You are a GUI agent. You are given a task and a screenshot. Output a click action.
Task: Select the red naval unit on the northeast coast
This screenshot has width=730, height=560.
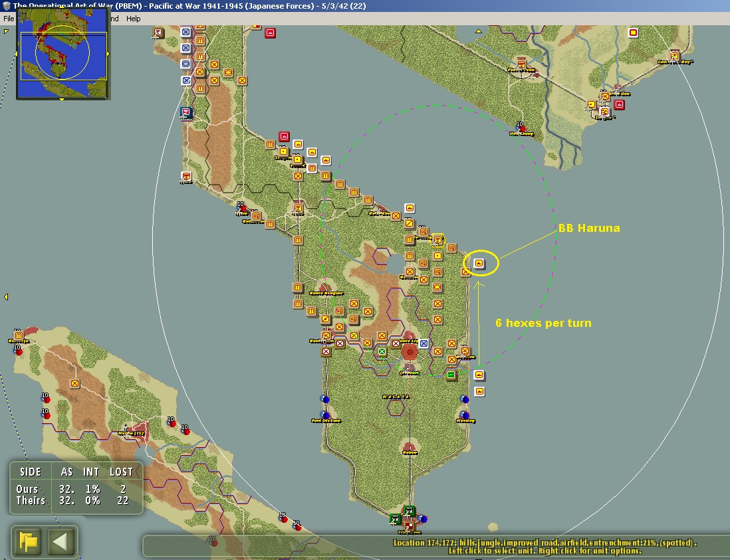pyautogui.click(x=619, y=105)
